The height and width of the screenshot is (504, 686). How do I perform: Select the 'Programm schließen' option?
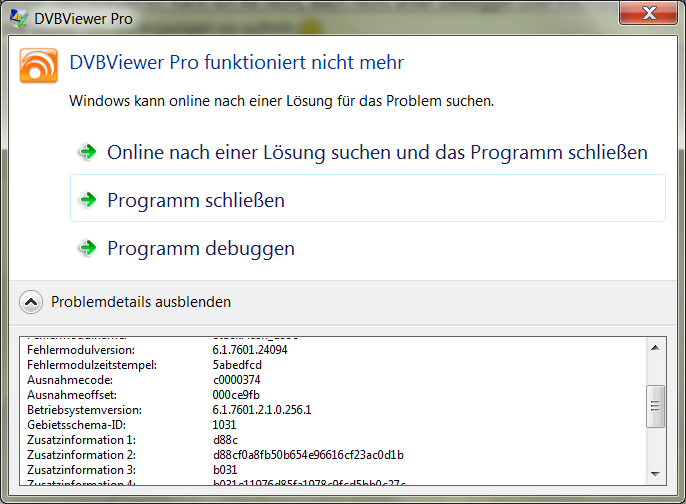[x=196, y=200]
